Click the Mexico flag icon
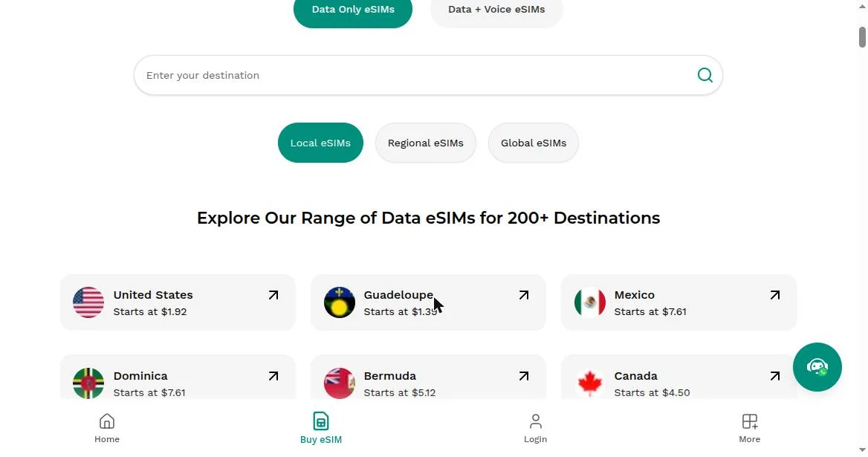Screen dimensions: 868x457 click(590, 302)
